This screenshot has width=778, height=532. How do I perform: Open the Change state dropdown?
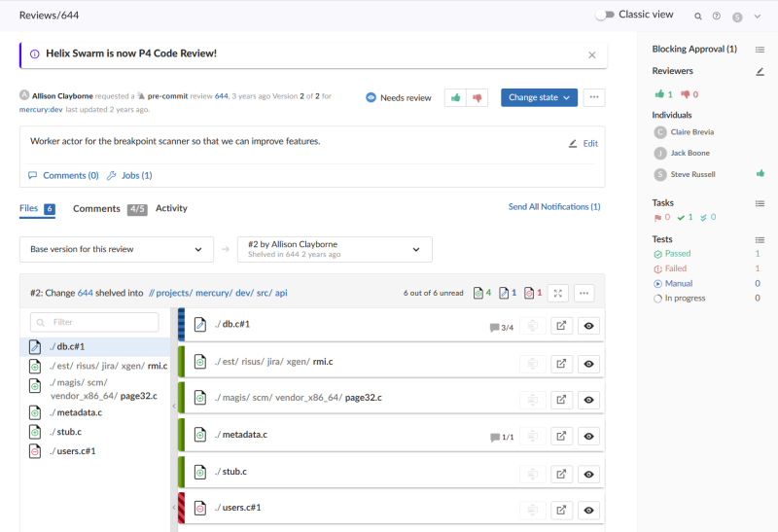click(x=539, y=97)
